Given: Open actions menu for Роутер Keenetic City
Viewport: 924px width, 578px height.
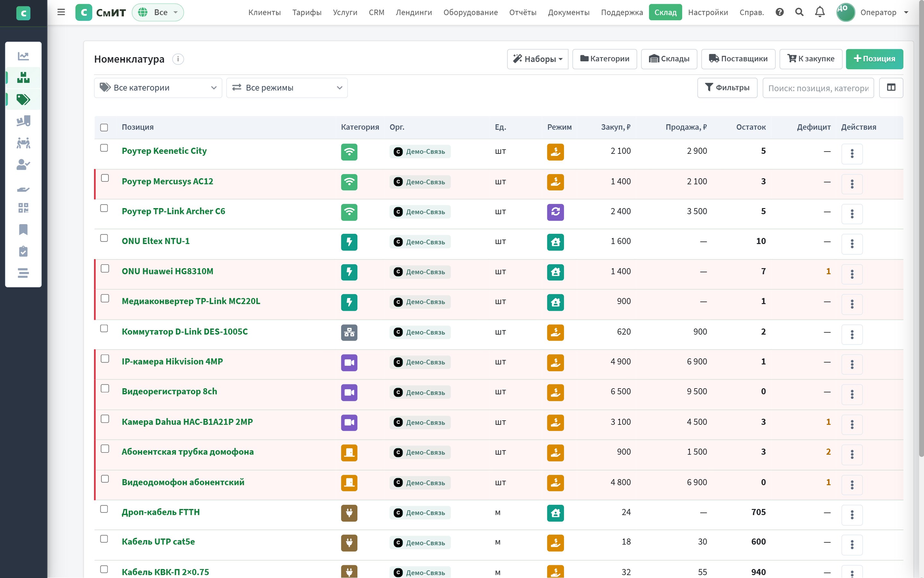Looking at the screenshot, I should pyautogui.click(x=852, y=154).
